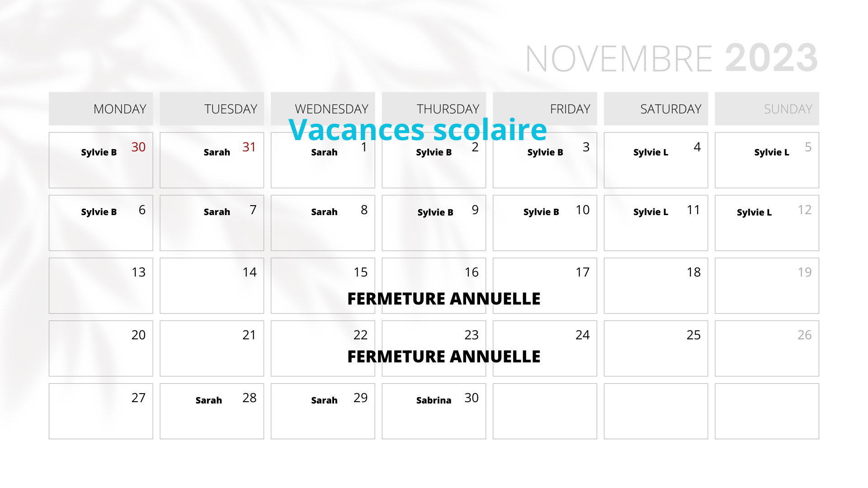The image size is (868, 488).
Task: Click the day 27 cell
Action: 101,411
